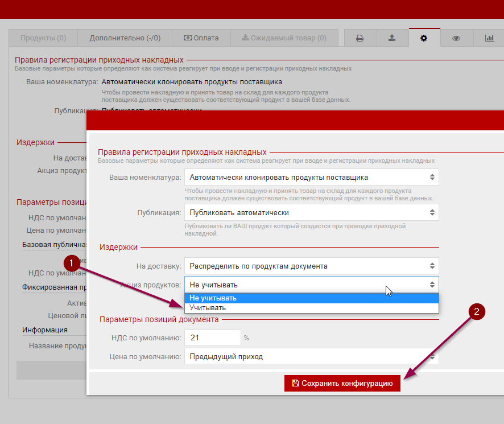The height and width of the screenshot is (424, 504).
Task: Click the upload icon tab
Action: click(392, 38)
